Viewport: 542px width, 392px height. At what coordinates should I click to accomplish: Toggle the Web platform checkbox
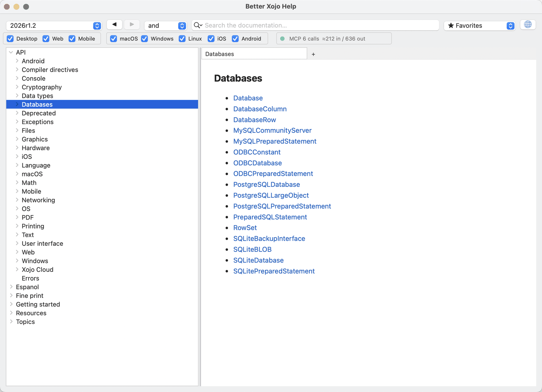click(x=46, y=39)
